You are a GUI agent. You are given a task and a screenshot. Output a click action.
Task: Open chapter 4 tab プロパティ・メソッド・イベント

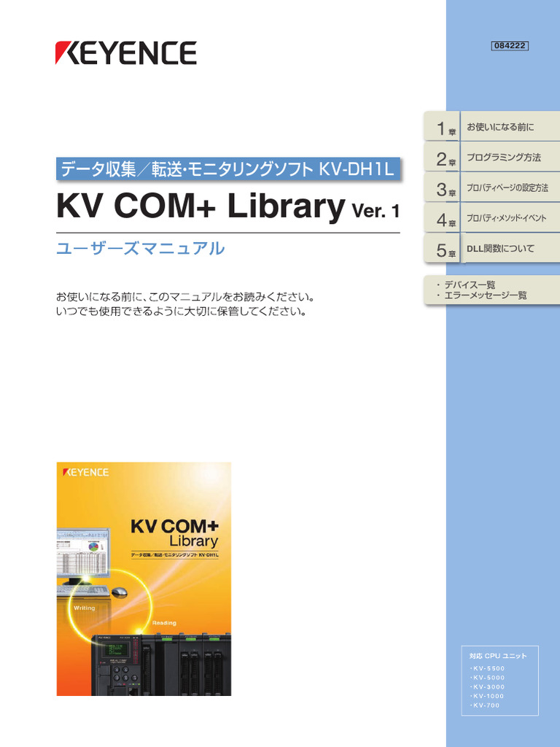(x=491, y=217)
